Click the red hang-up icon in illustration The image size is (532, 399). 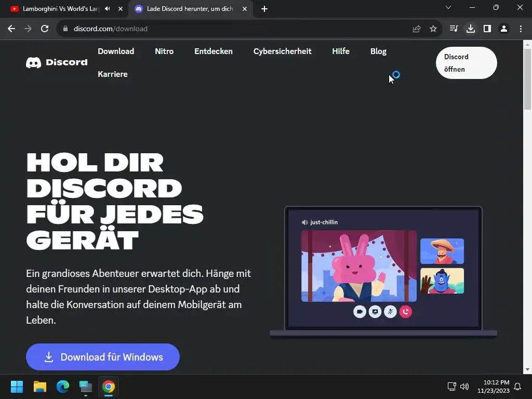405,312
